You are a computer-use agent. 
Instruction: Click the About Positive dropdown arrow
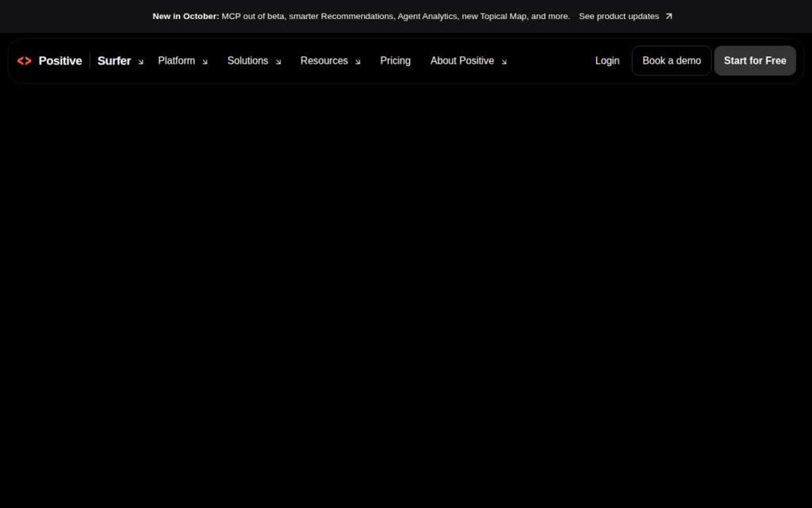(x=504, y=62)
